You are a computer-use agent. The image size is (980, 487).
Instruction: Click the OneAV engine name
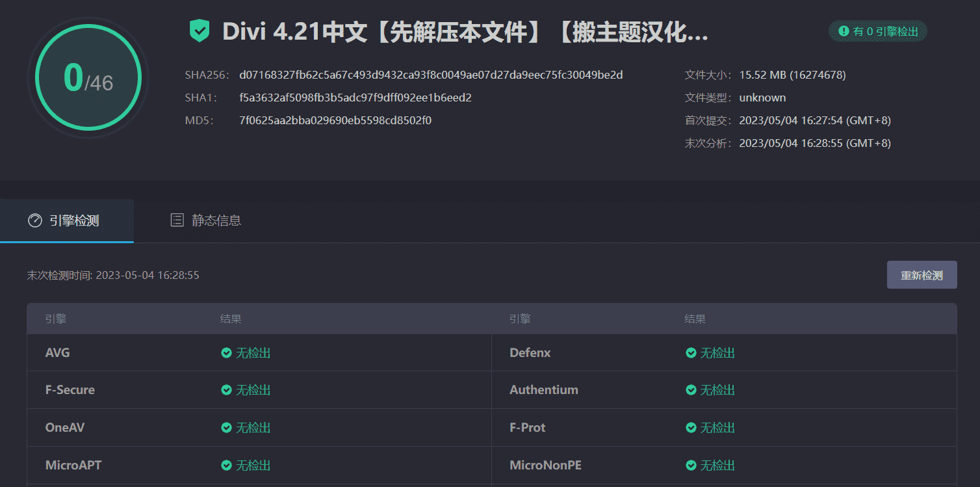point(65,427)
